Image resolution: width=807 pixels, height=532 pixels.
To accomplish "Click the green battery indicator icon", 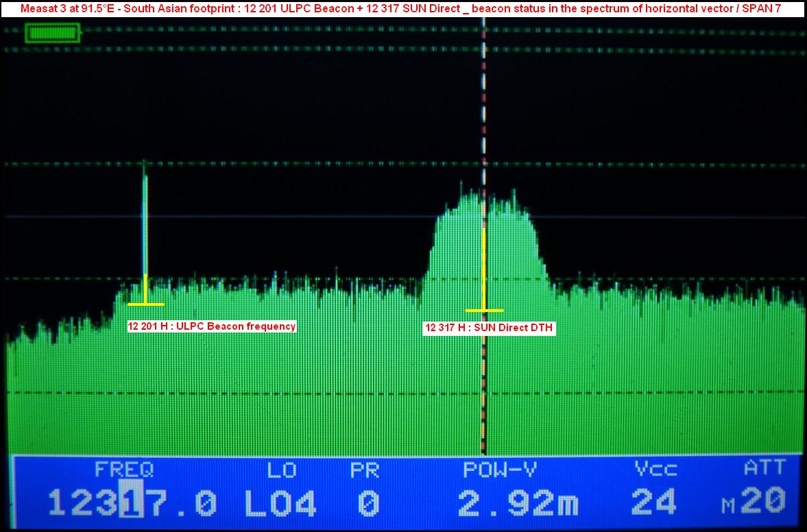I will [53, 33].
